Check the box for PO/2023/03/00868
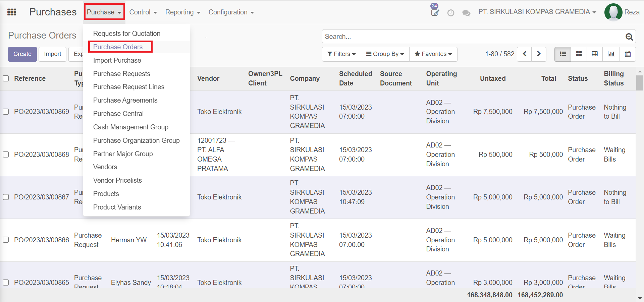 click(x=6, y=155)
